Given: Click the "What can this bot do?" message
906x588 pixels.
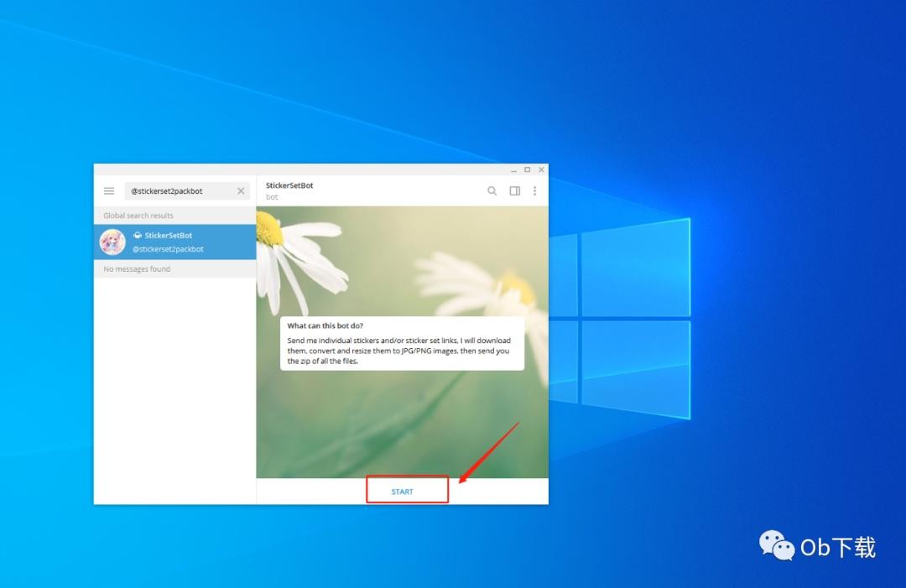Looking at the screenshot, I should click(402, 343).
